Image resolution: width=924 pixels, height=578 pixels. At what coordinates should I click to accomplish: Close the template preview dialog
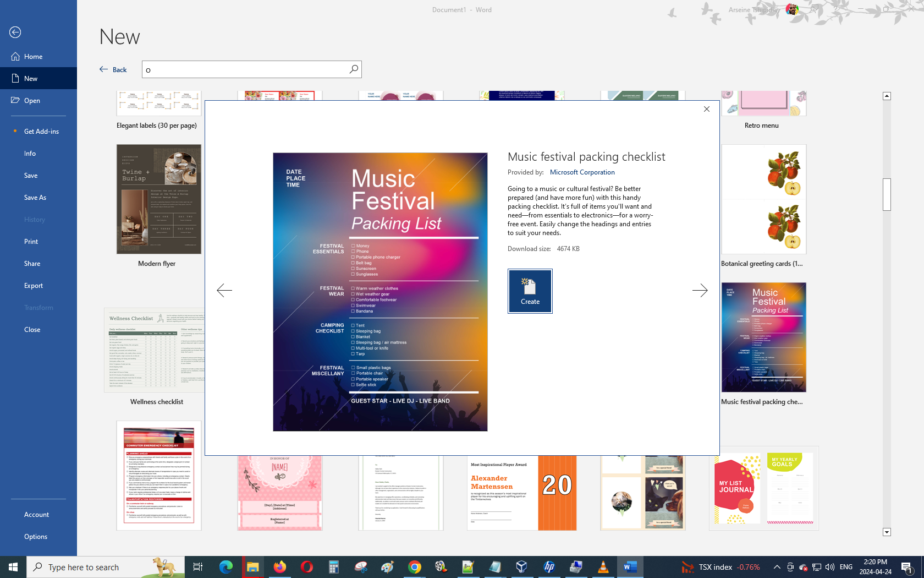(x=707, y=109)
